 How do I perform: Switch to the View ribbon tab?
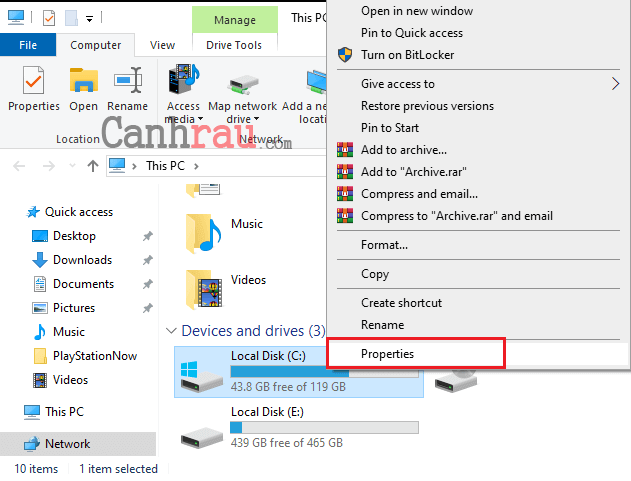(163, 45)
